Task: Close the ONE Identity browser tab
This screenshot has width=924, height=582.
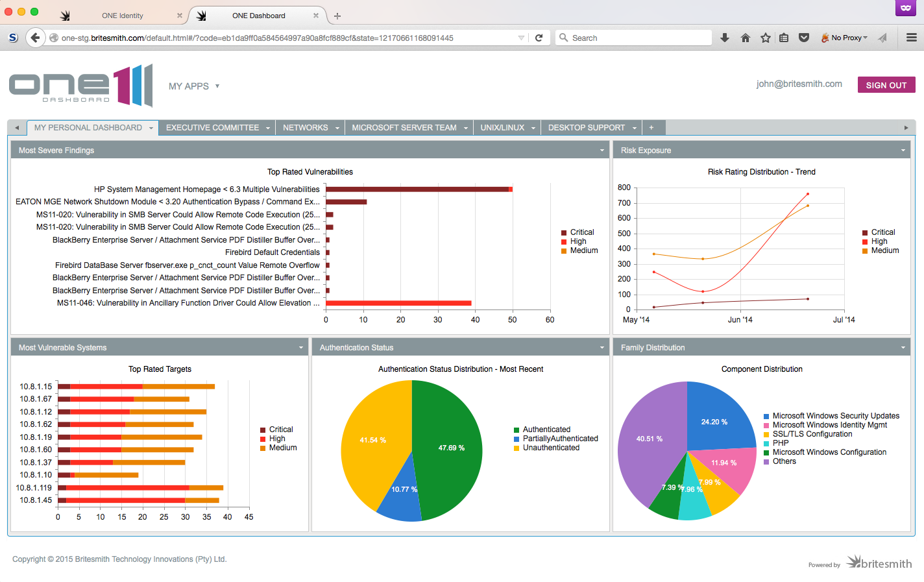Action: coord(180,16)
